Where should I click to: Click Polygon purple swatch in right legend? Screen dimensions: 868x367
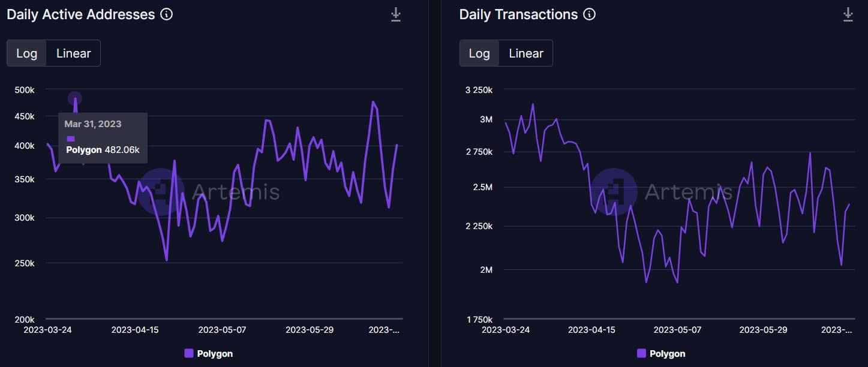[641, 354]
